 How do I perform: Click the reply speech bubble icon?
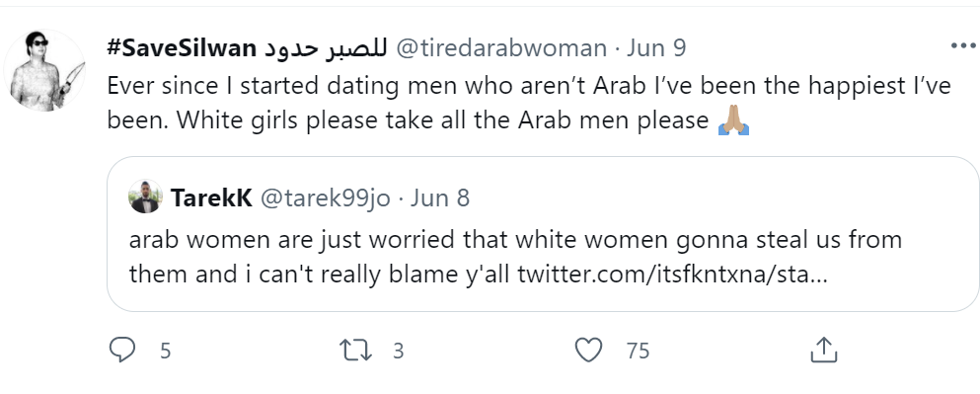pyautogui.click(x=121, y=351)
